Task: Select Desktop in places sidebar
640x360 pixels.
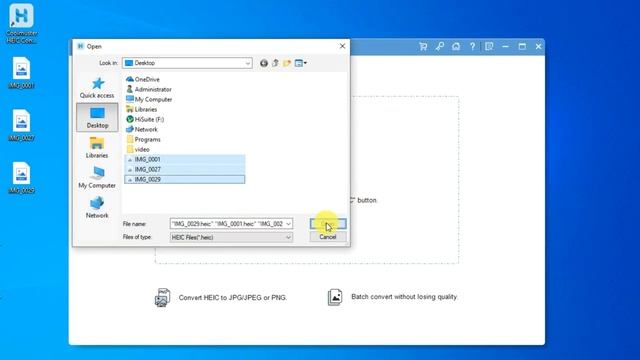Action: (97, 118)
